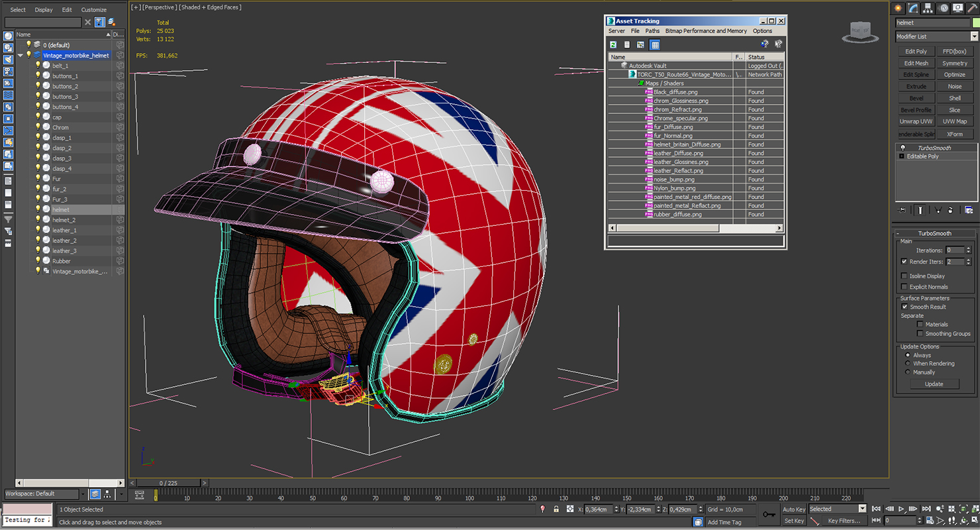Click the Refresh icon in Asset Tracking

pos(613,45)
